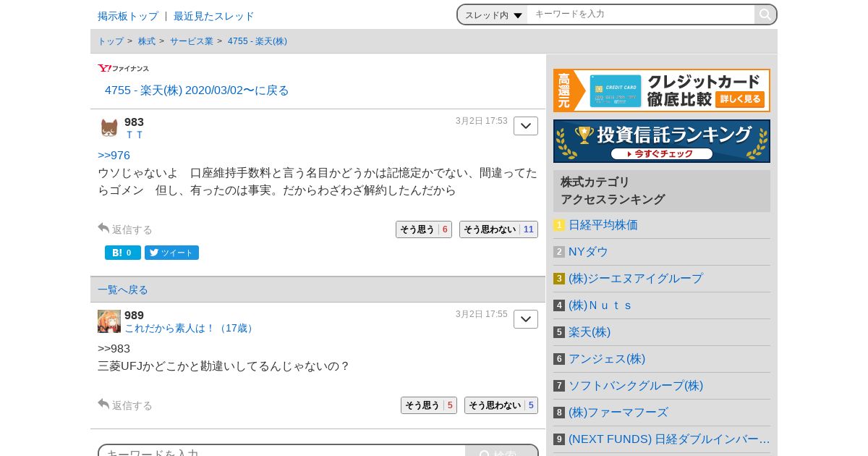Expand the options chevron on post 983
This screenshot has height=456, width=868.
pyautogui.click(x=526, y=126)
